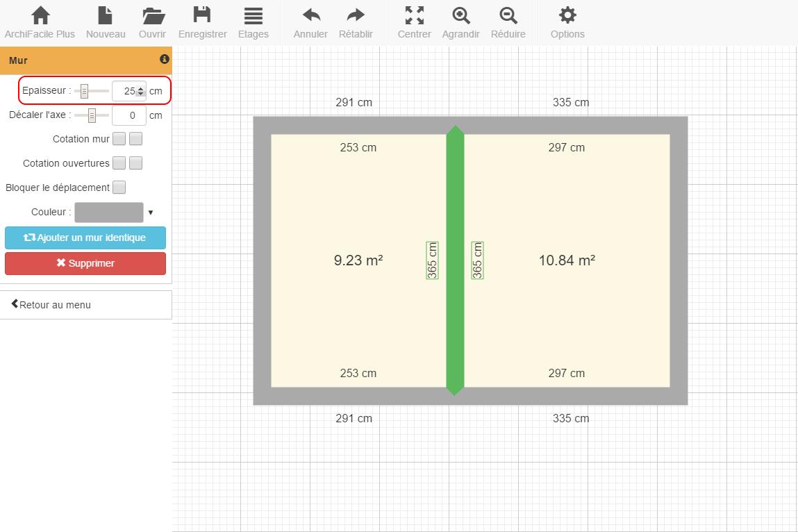This screenshot has height=532, width=798.
Task: Expand the Couleur dropdown arrow
Action: pyautogui.click(x=151, y=213)
